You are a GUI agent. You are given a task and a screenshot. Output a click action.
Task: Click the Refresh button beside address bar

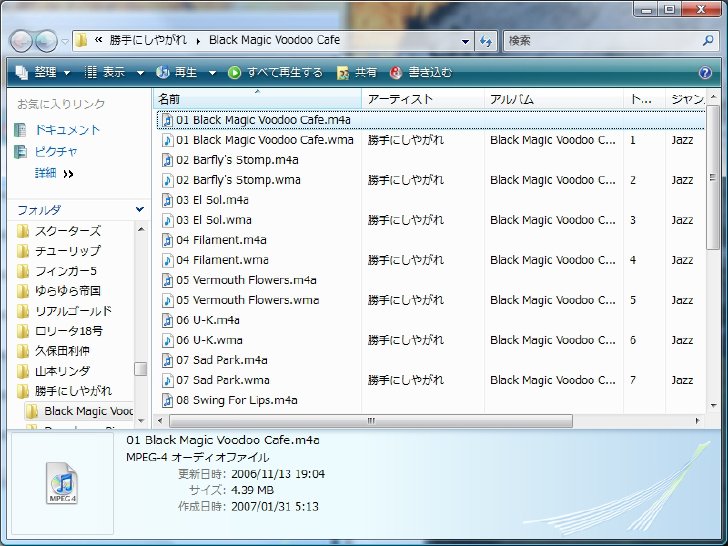point(486,41)
